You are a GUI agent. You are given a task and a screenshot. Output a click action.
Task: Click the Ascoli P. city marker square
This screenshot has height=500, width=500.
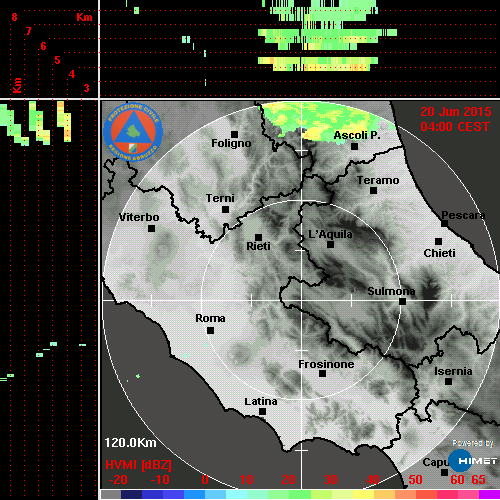click(355, 146)
